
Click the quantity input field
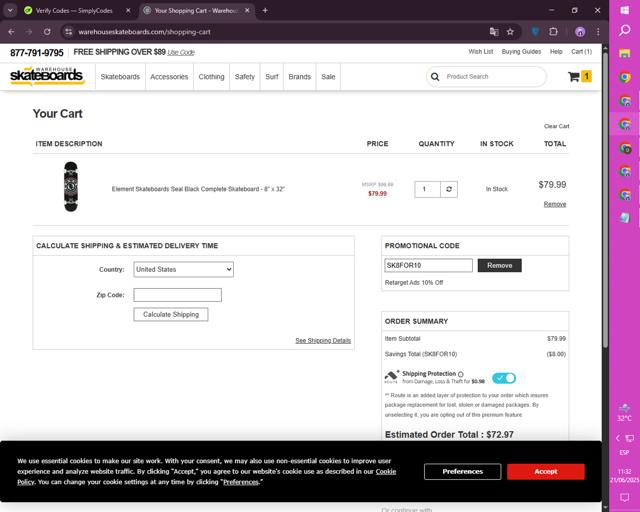[x=427, y=189]
